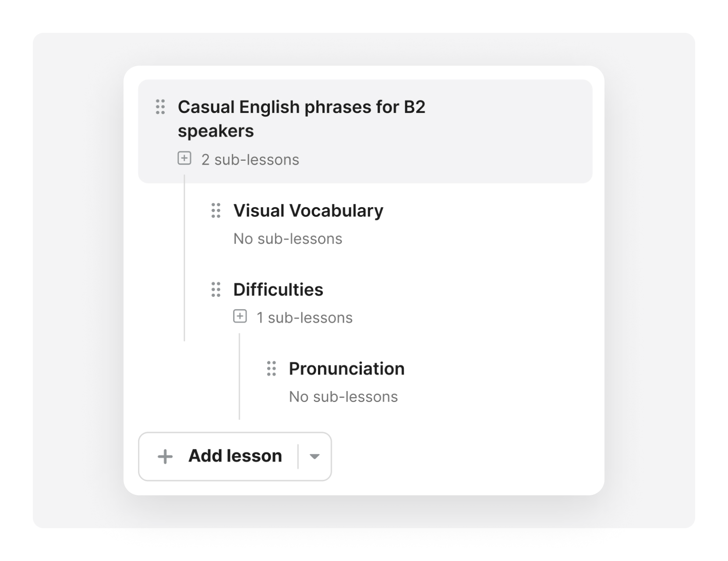Open the Add lesson dropdown arrow
Viewport: 728px width, 561px height.
[x=314, y=457]
